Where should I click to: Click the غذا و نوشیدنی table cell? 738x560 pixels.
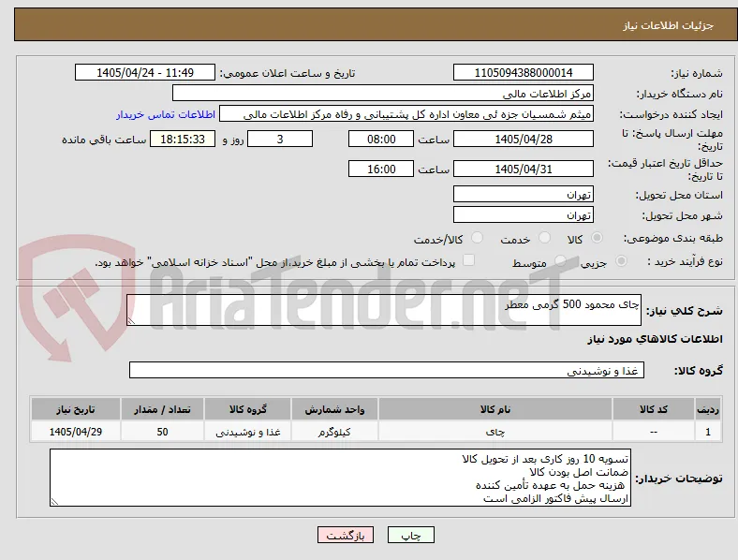coord(247,431)
